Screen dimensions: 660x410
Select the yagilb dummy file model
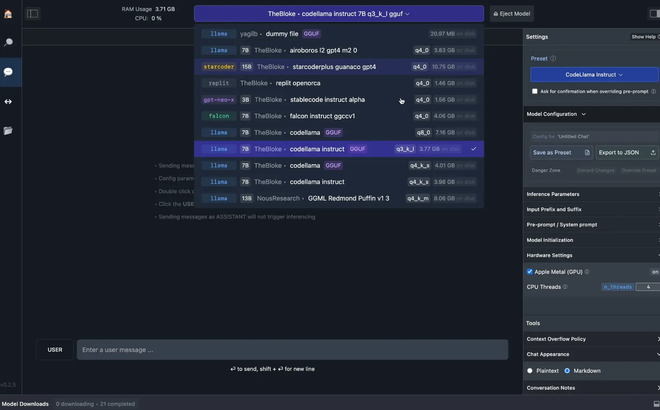(x=339, y=34)
